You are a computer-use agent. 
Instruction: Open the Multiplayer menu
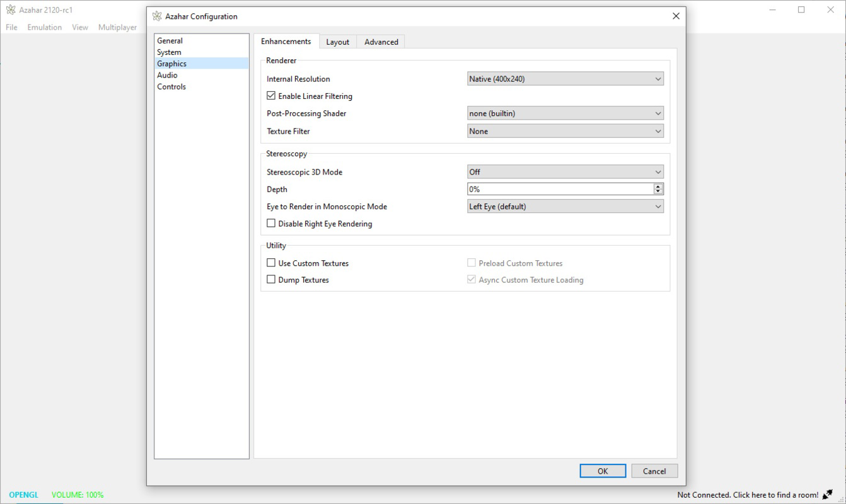[118, 27]
